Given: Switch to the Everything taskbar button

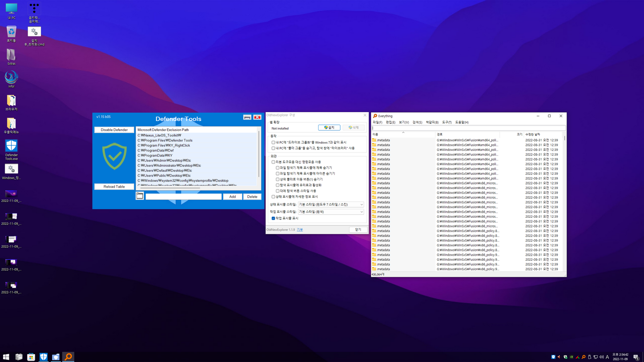Looking at the screenshot, I should [68, 357].
